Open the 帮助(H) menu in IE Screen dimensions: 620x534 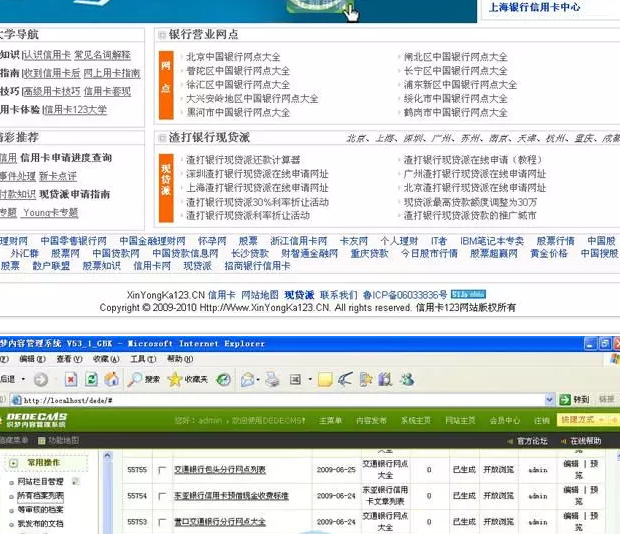180,359
